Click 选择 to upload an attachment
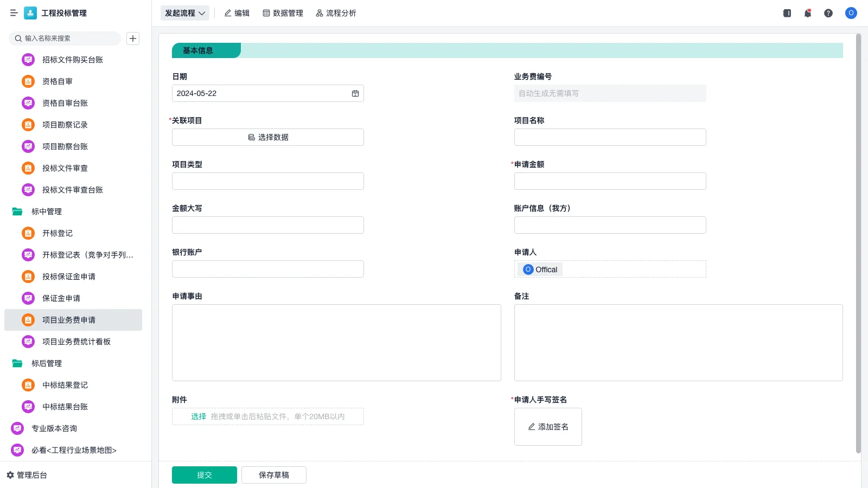Screen dimensions: 868x488 tap(199, 416)
